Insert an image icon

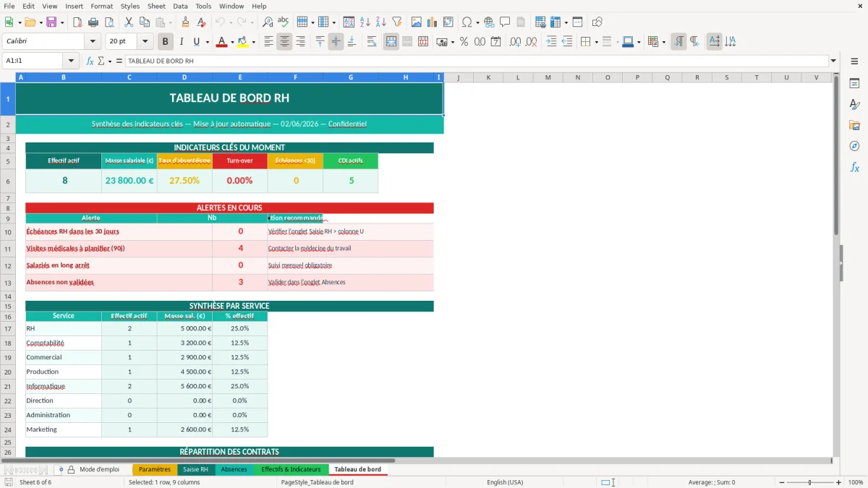click(x=417, y=22)
